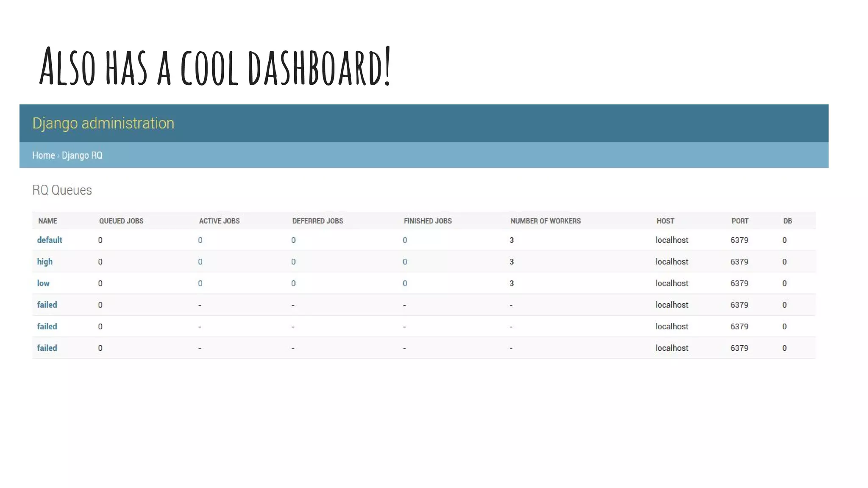The image size is (868, 488).
Task: Open the default queue link
Action: [49, 240]
